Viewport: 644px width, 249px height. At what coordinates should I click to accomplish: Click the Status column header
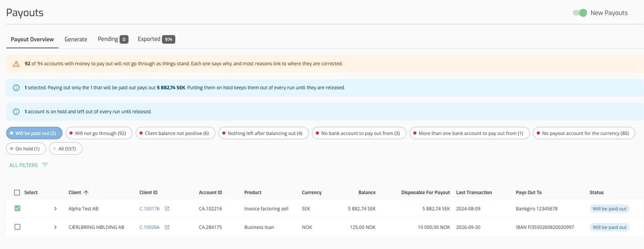point(597,193)
